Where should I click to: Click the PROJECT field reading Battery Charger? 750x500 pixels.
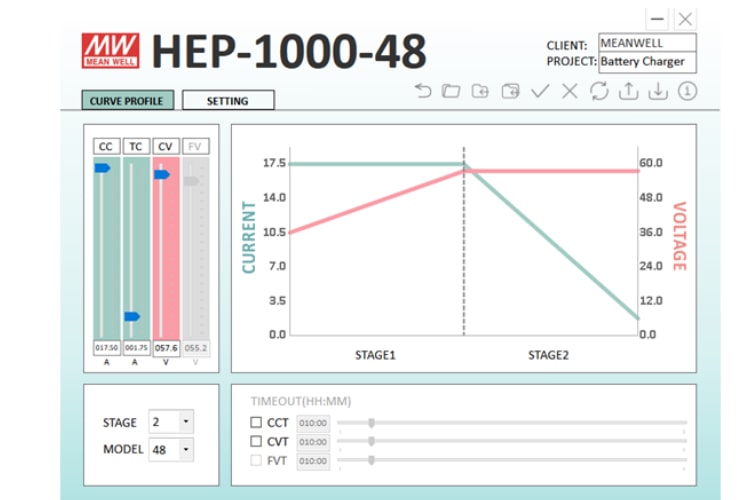point(647,62)
